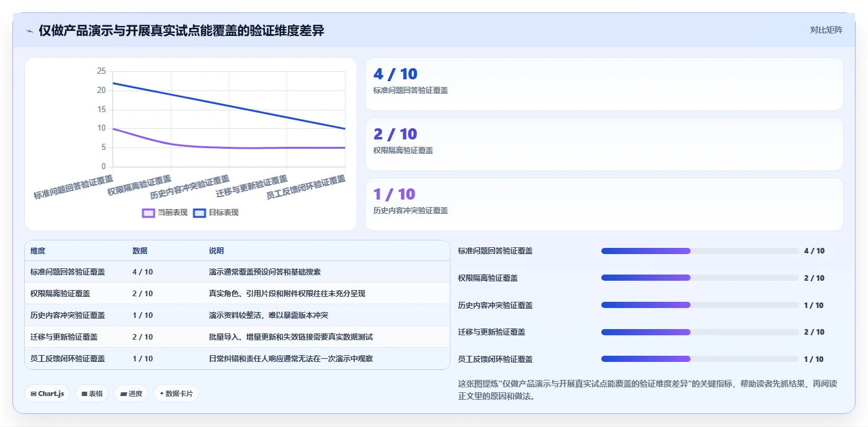Click the Chart.js tag chip
This screenshot has width=868, height=427.
47,394
